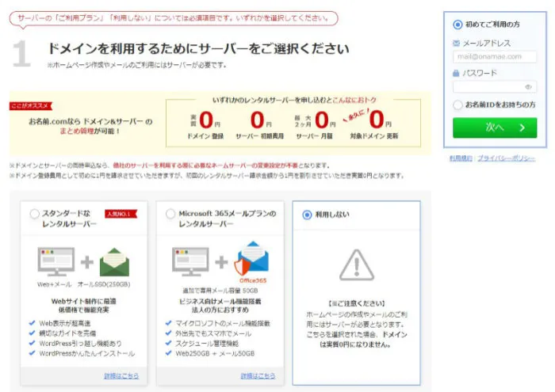Click the red required-selection error message bubble

[174, 18]
